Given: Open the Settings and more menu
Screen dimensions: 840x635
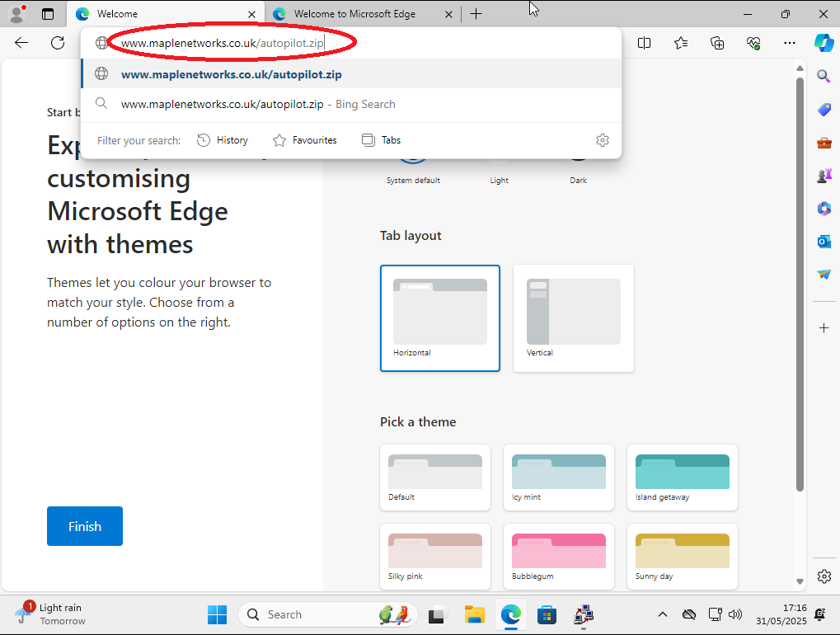Looking at the screenshot, I should (790, 43).
